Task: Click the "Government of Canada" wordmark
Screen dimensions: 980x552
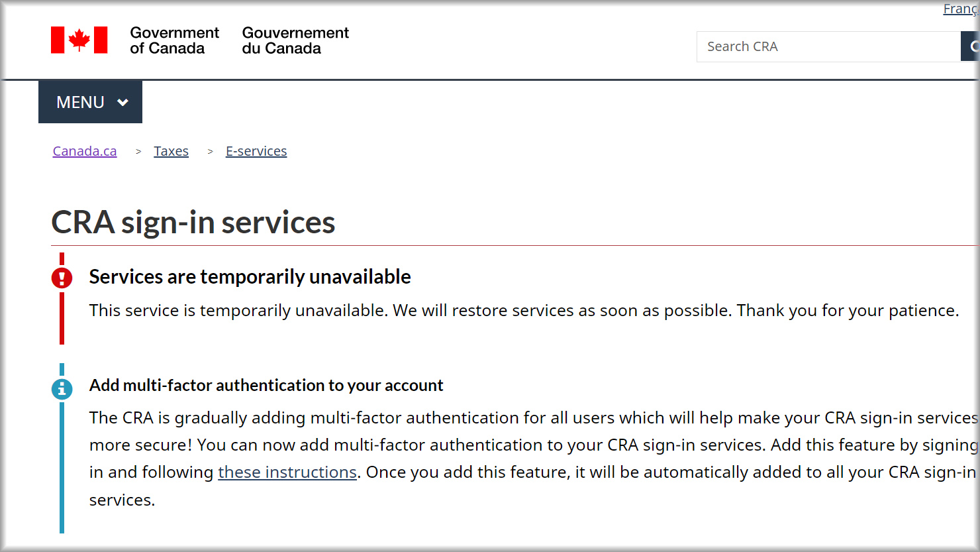Action: click(174, 40)
